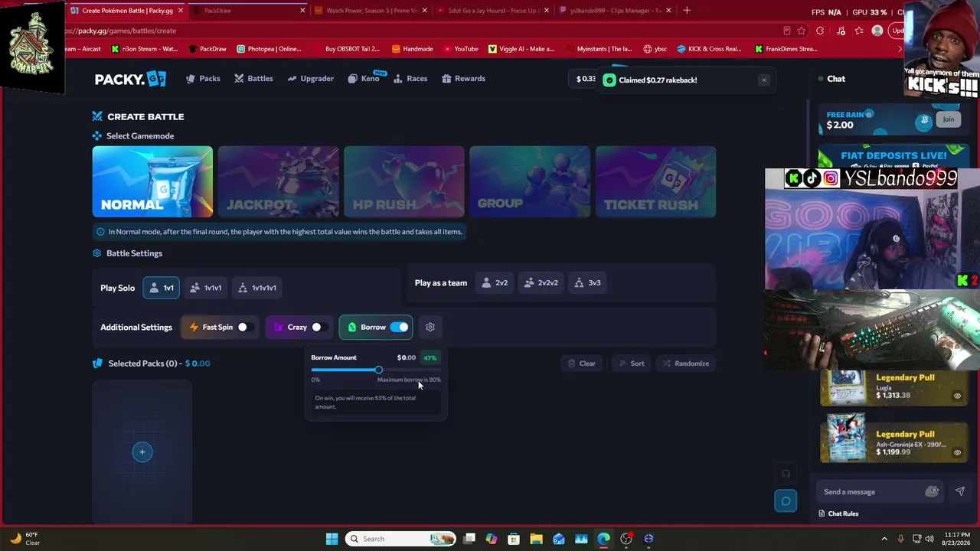Viewport: 980px width, 551px height.
Task: Click the browser address bar
Action: pos(421,31)
